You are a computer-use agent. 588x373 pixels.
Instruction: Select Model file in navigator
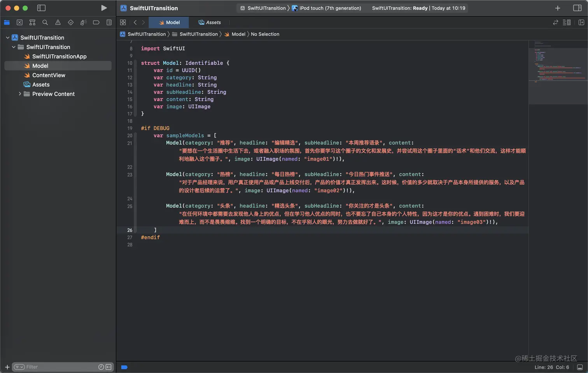58,66
